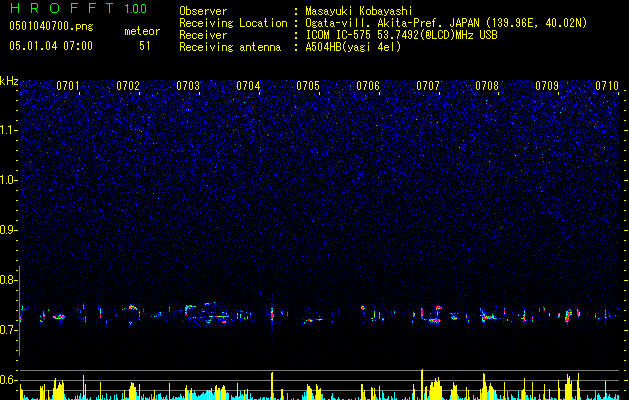Viewport: 629px width, 400px height.
Task: Click the Receiving antenna A504HB value
Action: (353, 47)
